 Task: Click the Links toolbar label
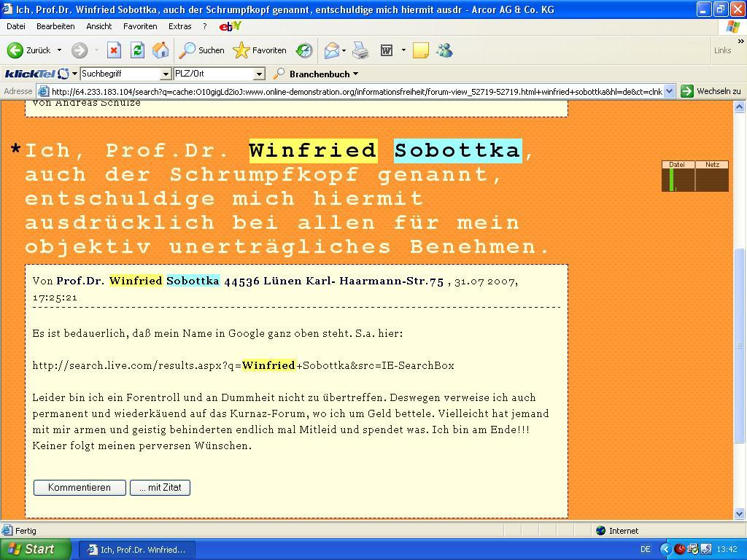(x=722, y=50)
